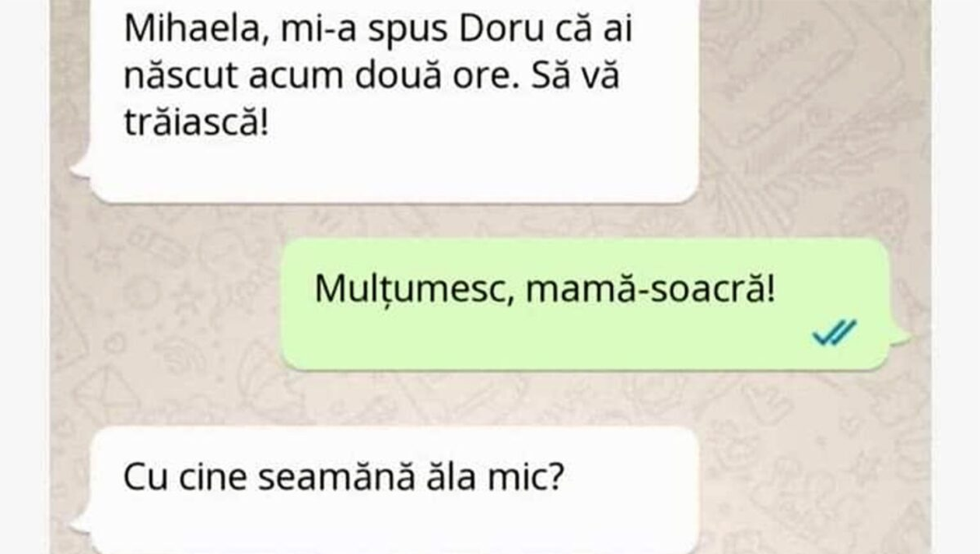This screenshot has height=554, width=980.
Task: Click the white margin strip on the right edge
Action: 956,277
